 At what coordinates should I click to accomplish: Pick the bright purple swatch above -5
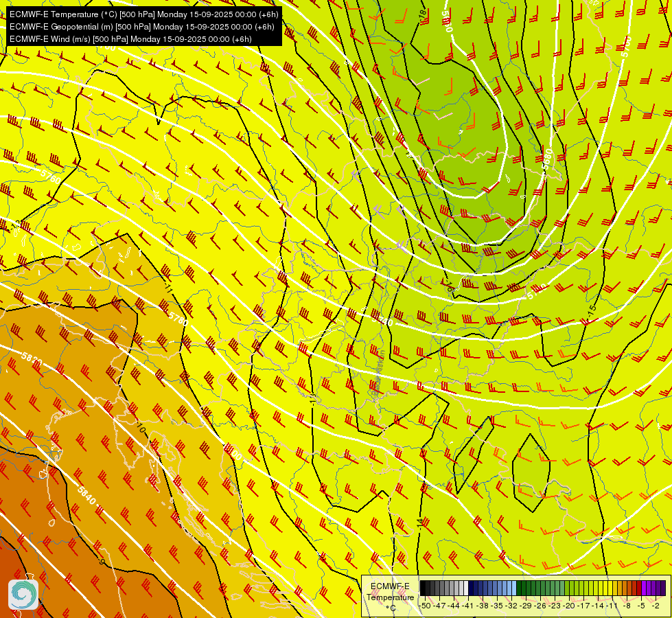644,588
